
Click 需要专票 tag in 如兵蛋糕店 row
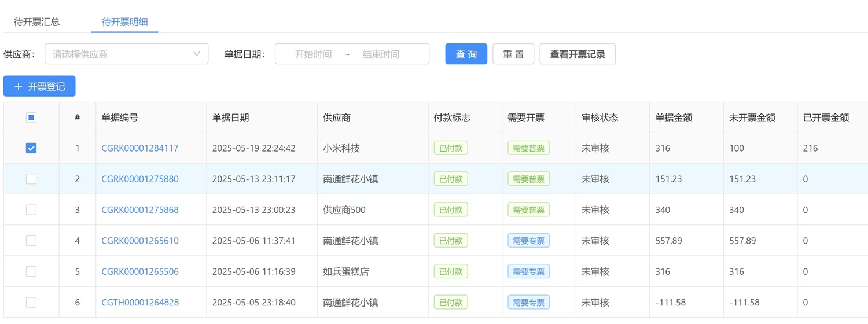[528, 271]
